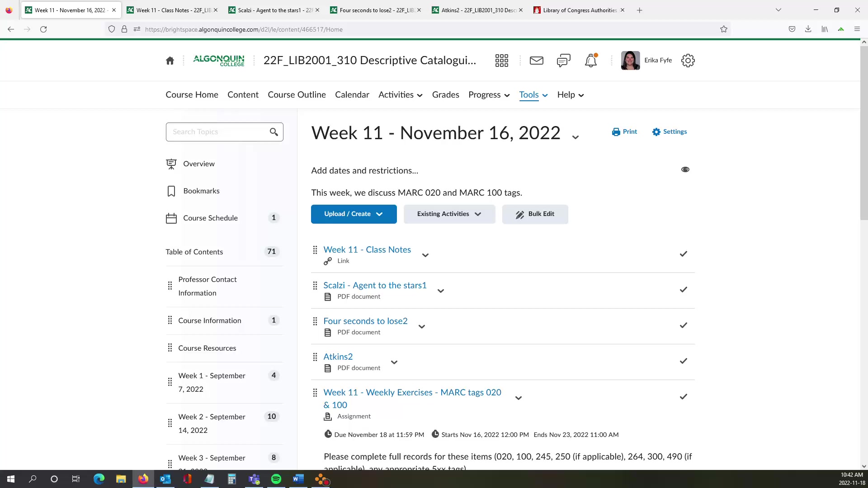Click the Bulk Edit button
Image resolution: width=868 pixels, height=488 pixels.
535,214
